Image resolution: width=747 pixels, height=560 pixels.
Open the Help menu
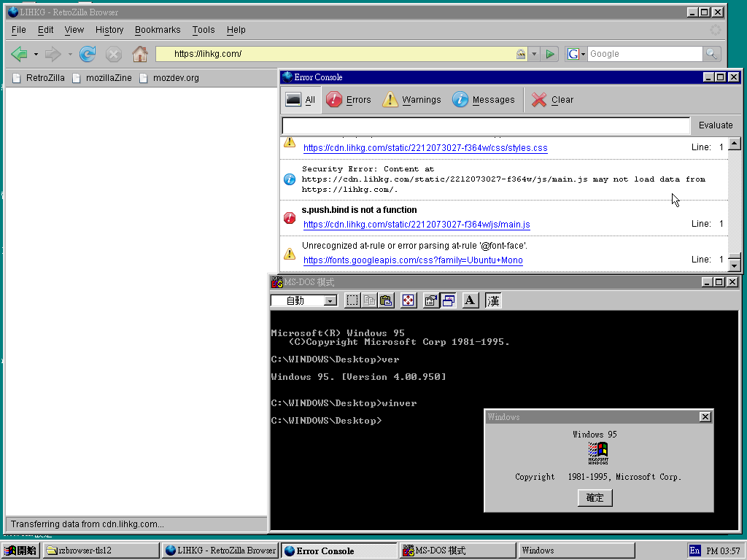(236, 29)
